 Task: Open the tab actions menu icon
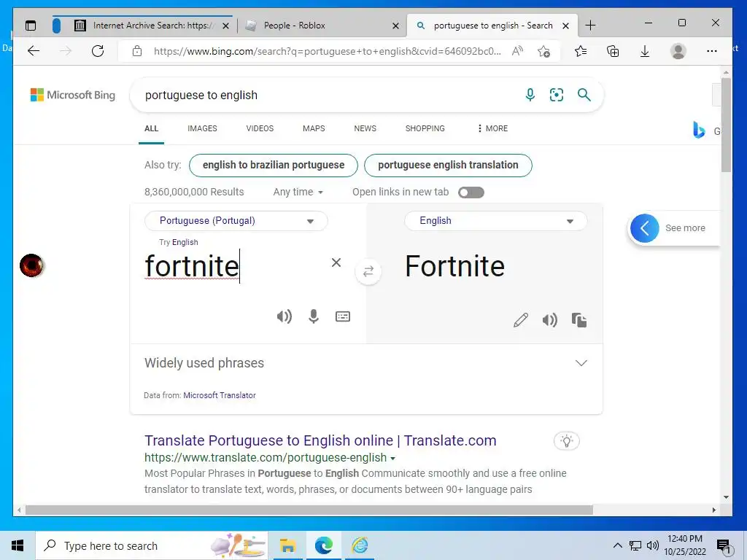pos(31,26)
